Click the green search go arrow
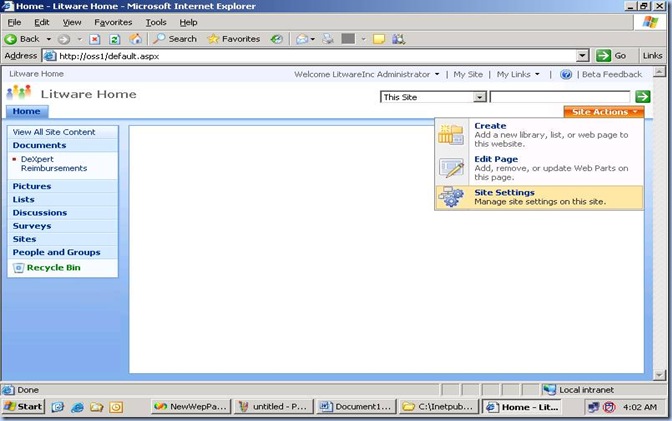This screenshot has width=672, height=421. click(642, 96)
